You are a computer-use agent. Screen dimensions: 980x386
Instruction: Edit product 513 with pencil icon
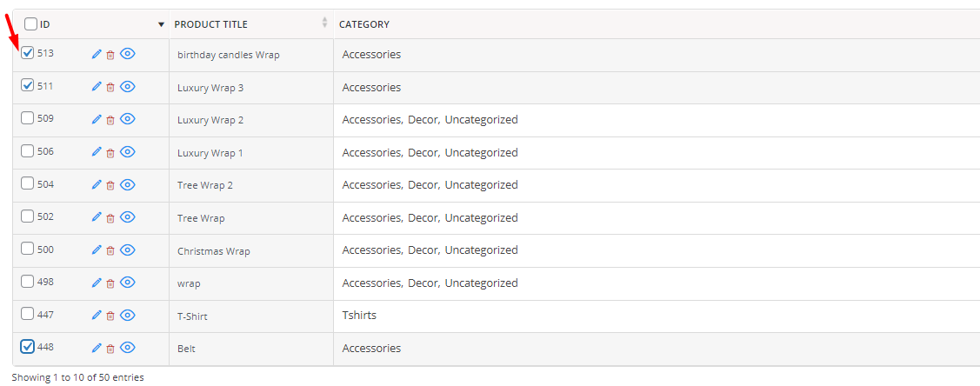click(x=97, y=55)
